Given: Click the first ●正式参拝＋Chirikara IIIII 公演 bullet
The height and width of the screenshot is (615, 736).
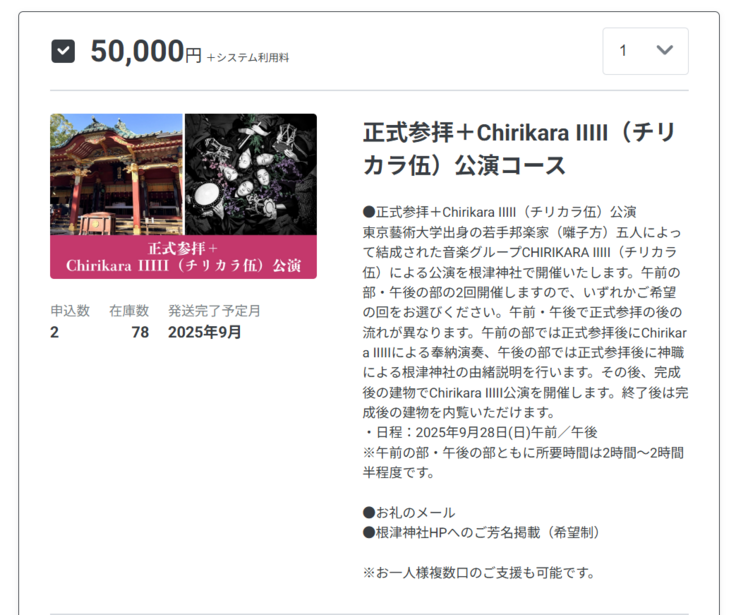Looking at the screenshot, I should (x=499, y=212).
